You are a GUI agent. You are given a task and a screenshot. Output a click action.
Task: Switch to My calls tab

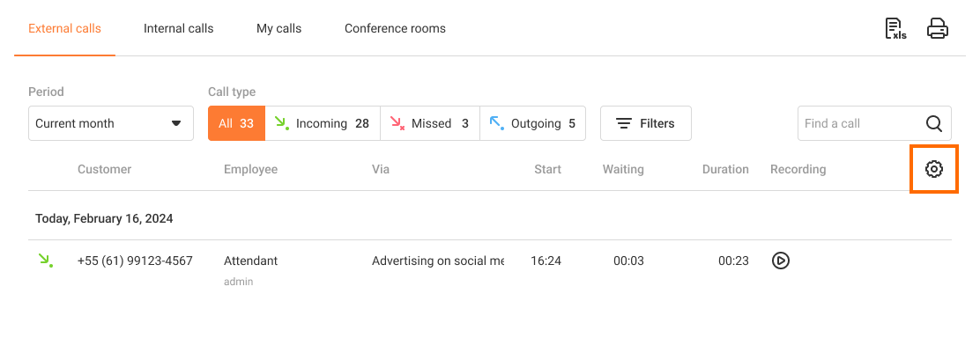coord(278,29)
